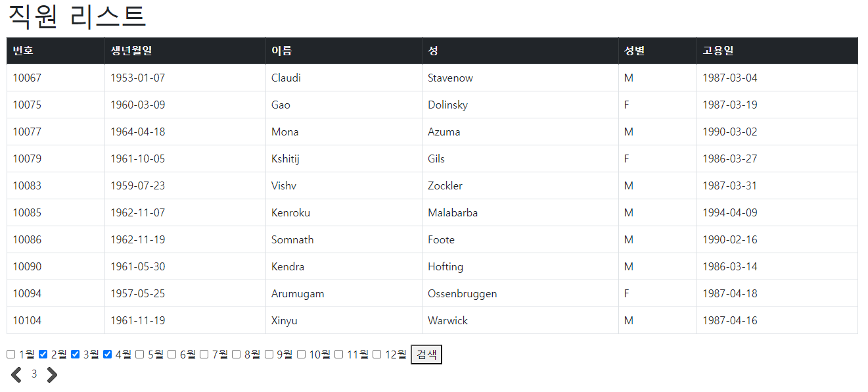Go to next page with right chevron
Image resolution: width=868 pixels, height=392 pixels.
coord(52,375)
